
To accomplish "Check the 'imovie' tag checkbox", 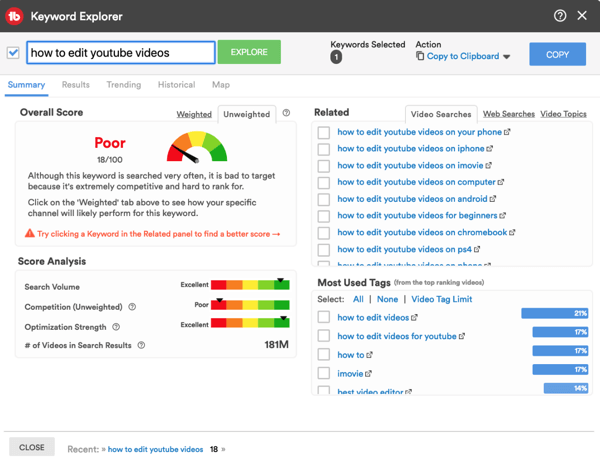I will (x=324, y=373).
